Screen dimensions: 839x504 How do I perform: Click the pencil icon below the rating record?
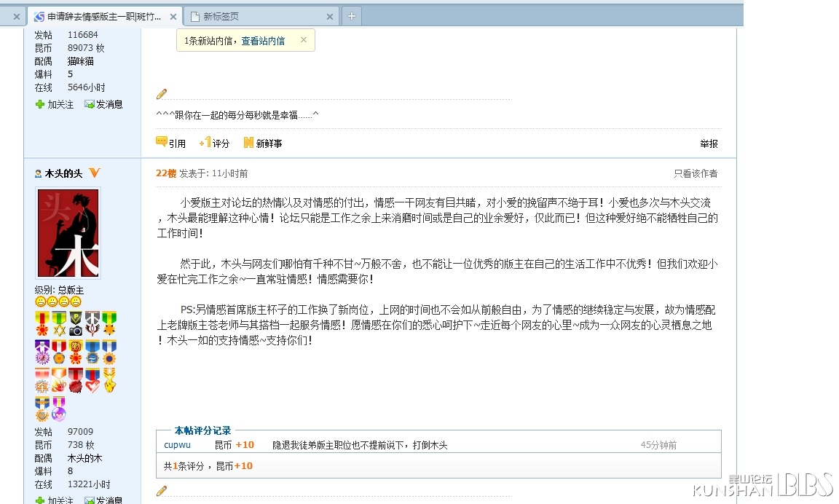162,491
